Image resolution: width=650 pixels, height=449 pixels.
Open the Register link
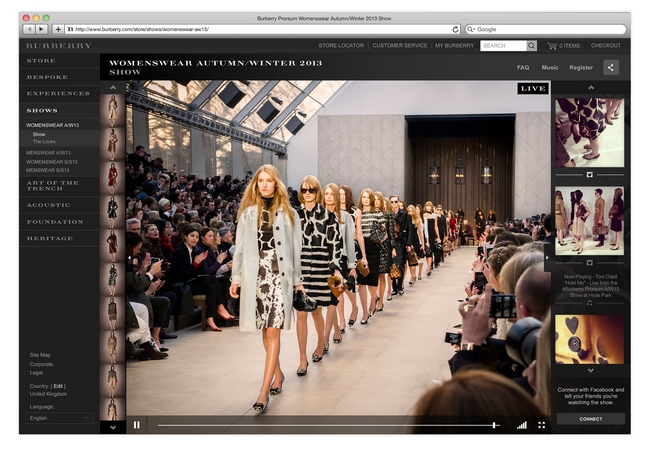(581, 67)
